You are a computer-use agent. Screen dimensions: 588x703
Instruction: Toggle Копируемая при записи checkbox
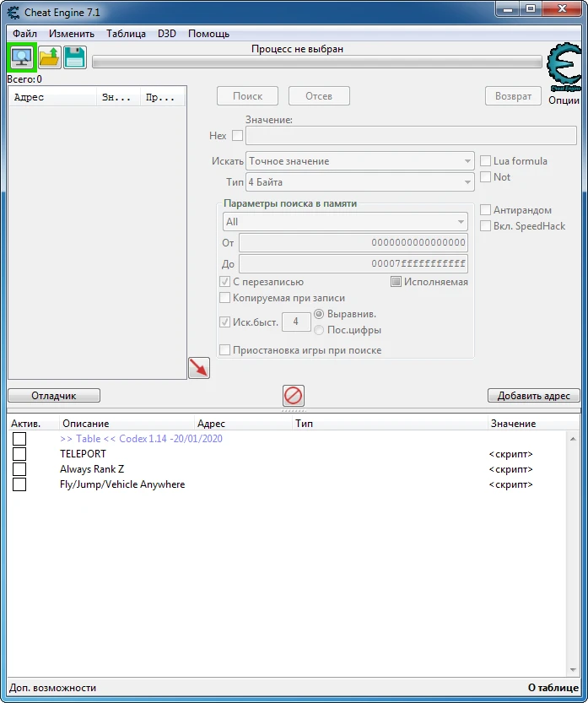coord(224,298)
